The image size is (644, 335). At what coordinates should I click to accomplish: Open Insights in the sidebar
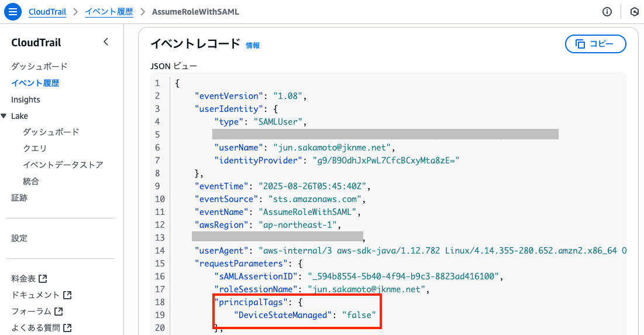[26, 100]
